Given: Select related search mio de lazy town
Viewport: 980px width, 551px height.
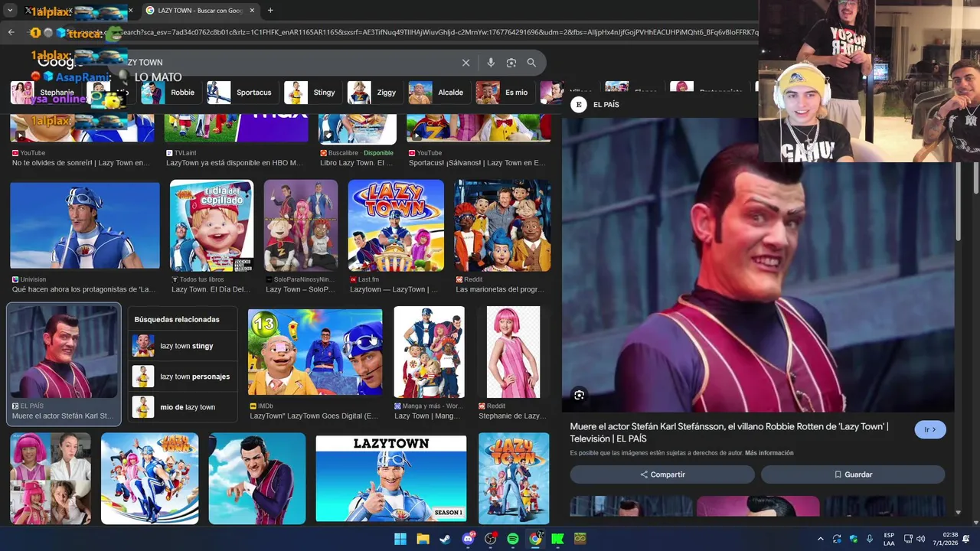Looking at the screenshot, I should (x=182, y=407).
